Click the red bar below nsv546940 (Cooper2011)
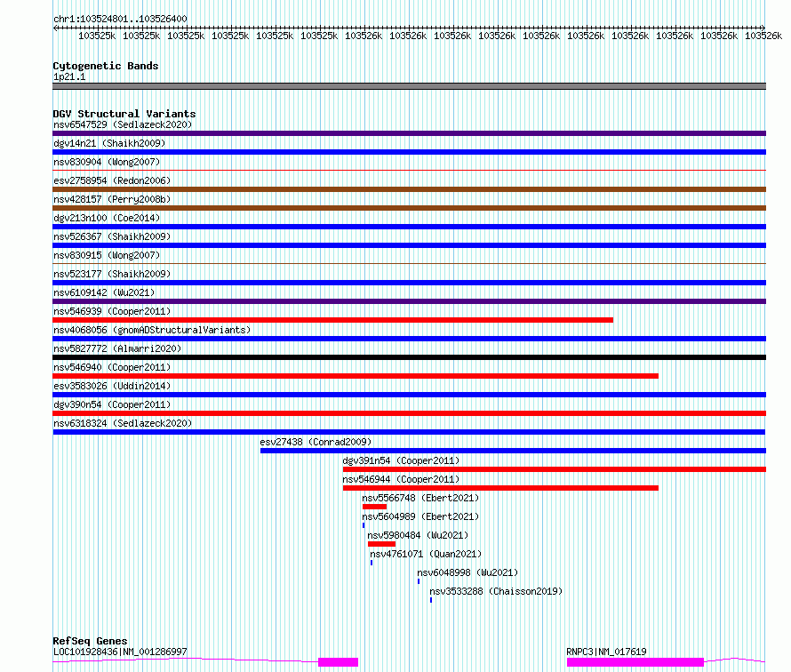This screenshot has height=672, width=791. pos(356,376)
